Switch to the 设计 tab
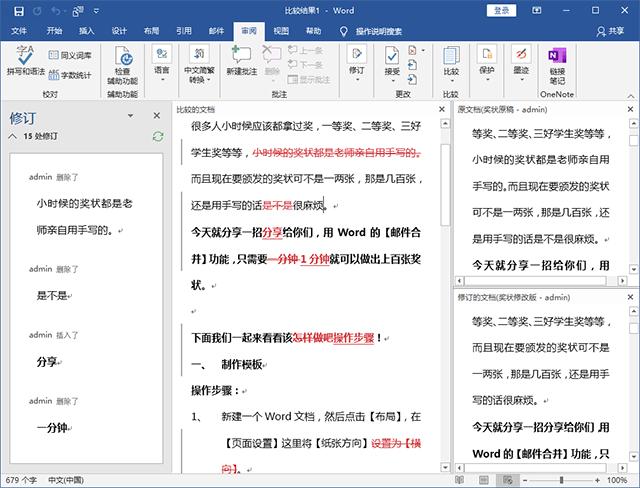Image resolution: width=640 pixels, height=488 pixels. [119, 31]
